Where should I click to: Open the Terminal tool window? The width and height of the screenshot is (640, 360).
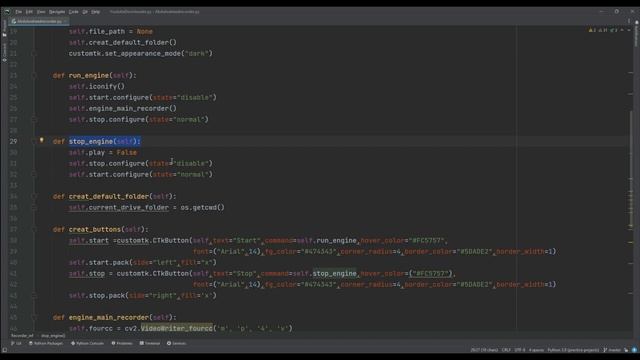(x=150, y=343)
